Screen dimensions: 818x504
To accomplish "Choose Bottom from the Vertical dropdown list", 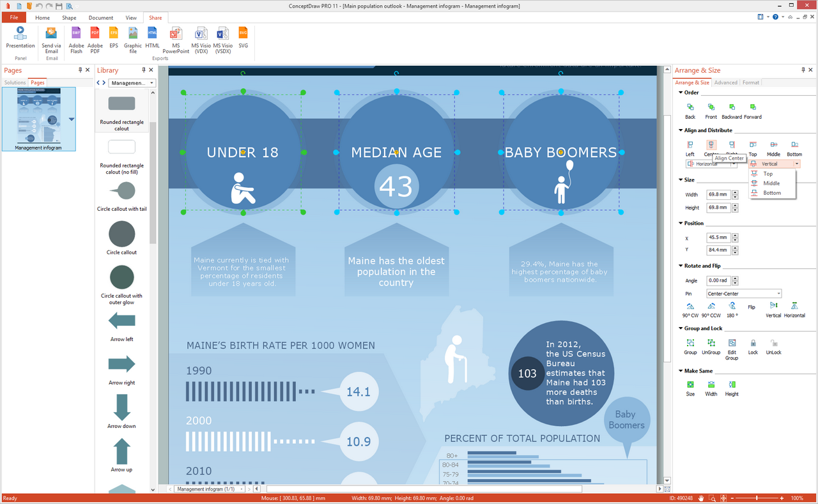I will tap(772, 193).
